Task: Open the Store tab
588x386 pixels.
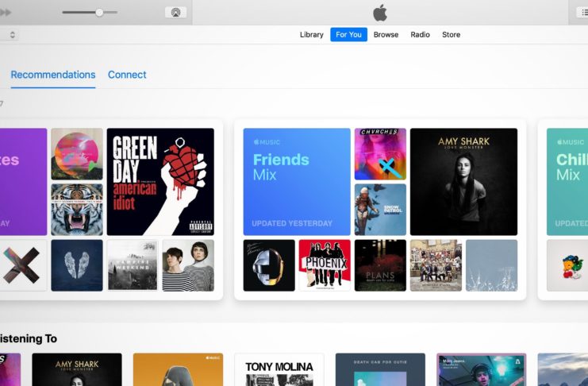Action: [x=452, y=34]
